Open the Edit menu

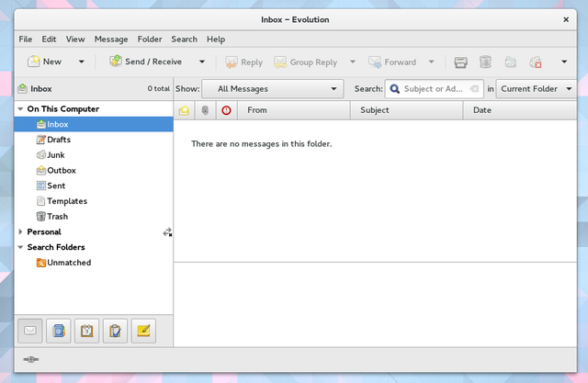click(x=49, y=39)
